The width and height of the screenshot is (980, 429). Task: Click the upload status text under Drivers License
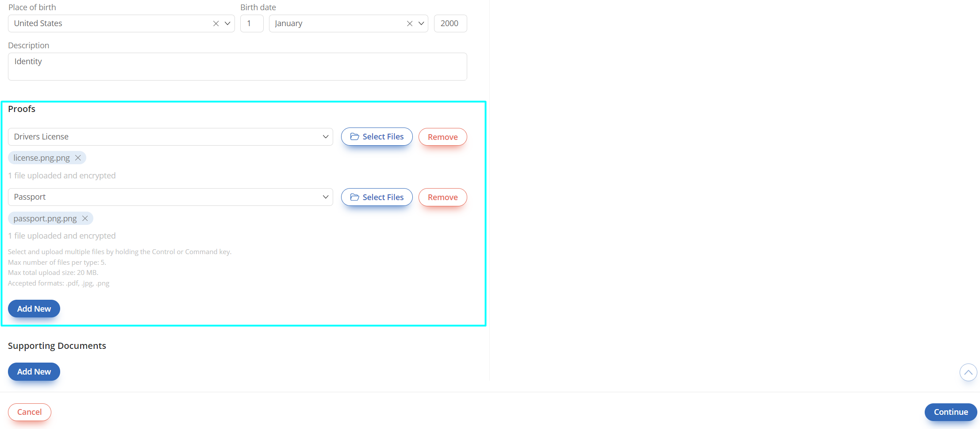62,175
